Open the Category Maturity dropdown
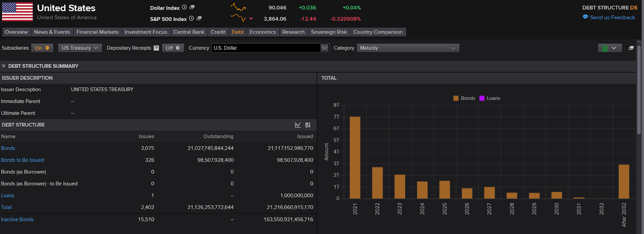The width and height of the screenshot is (644, 234). point(408,48)
